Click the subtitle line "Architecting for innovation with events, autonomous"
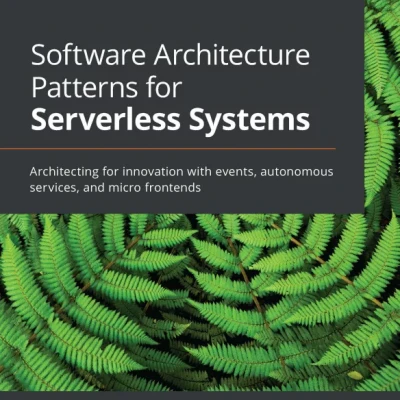Viewport: 400px width, 400px height. point(181,172)
